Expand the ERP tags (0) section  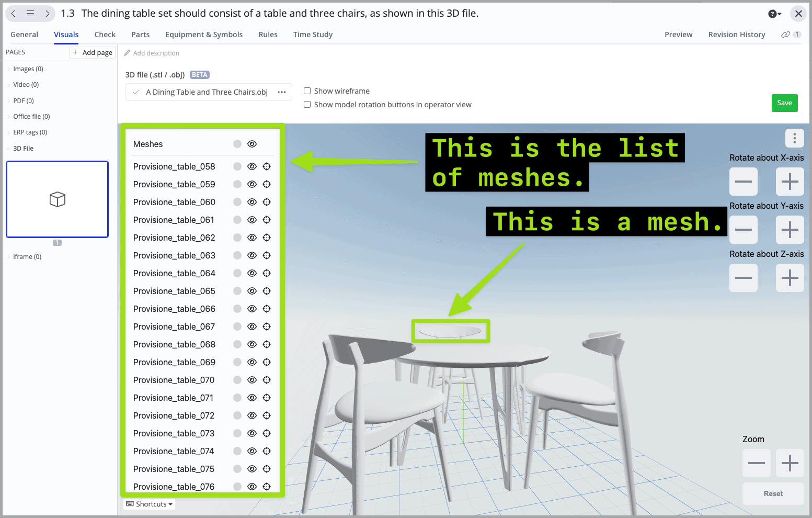pos(29,132)
